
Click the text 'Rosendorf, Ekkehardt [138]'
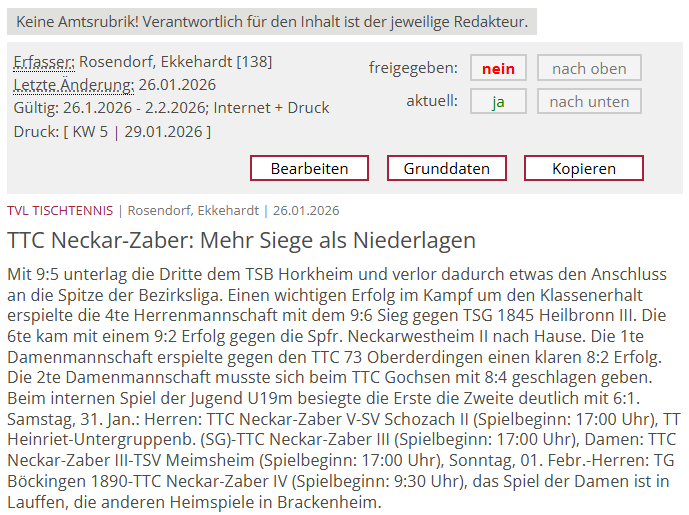coord(176,62)
